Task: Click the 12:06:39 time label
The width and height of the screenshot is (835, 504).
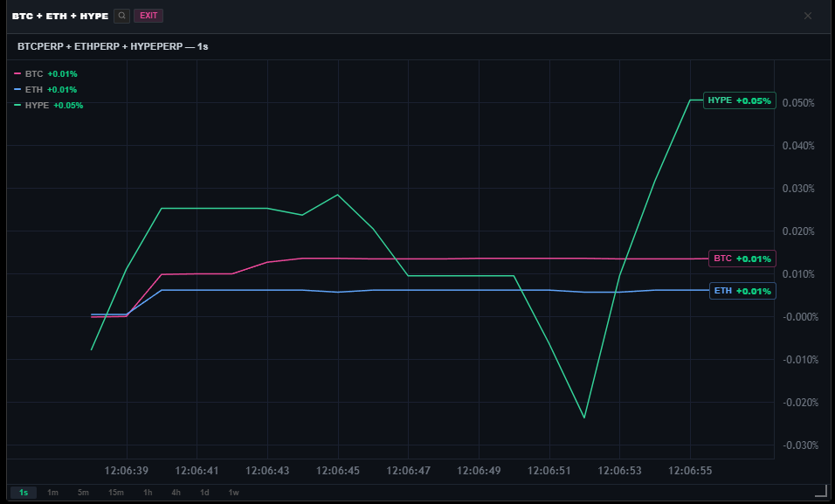Action: point(126,471)
